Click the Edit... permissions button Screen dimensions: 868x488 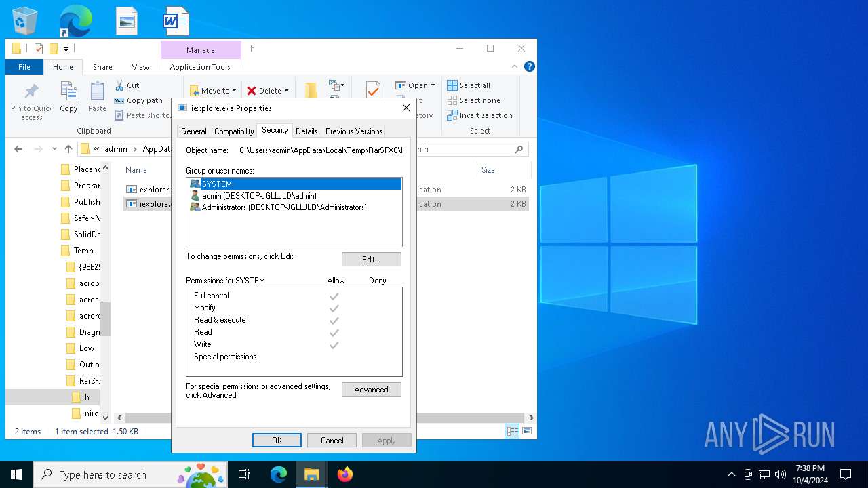click(x=371, y=260)
